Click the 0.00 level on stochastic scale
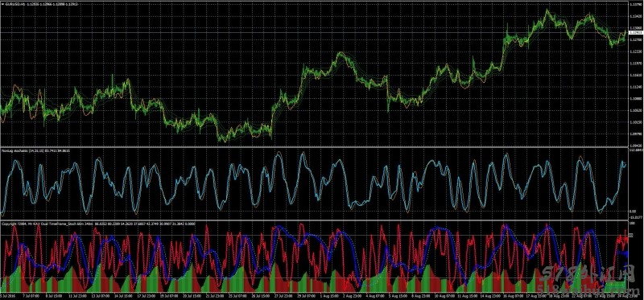 click(633, 212)
